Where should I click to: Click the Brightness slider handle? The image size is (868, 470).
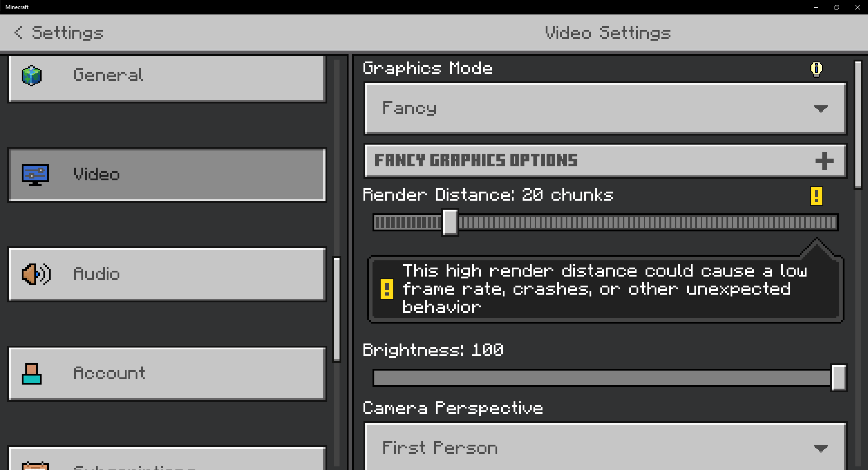tap(839, 378)
